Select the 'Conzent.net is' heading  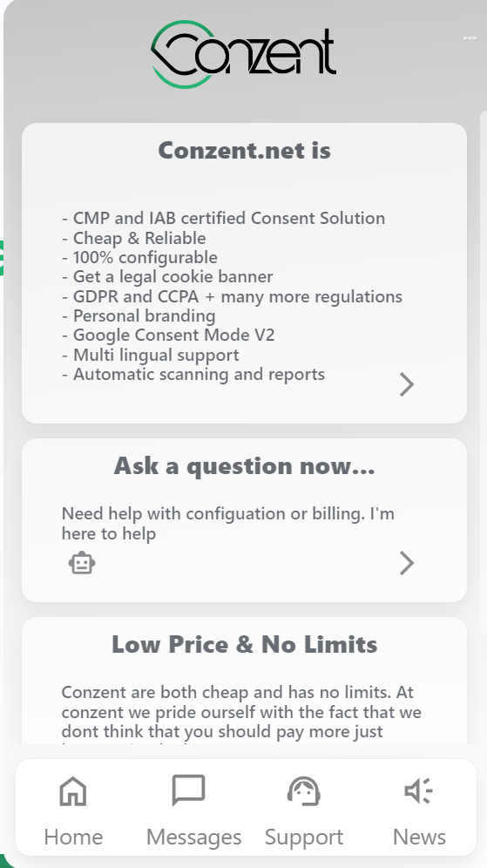pyautogui.click(x=244, y=151)
